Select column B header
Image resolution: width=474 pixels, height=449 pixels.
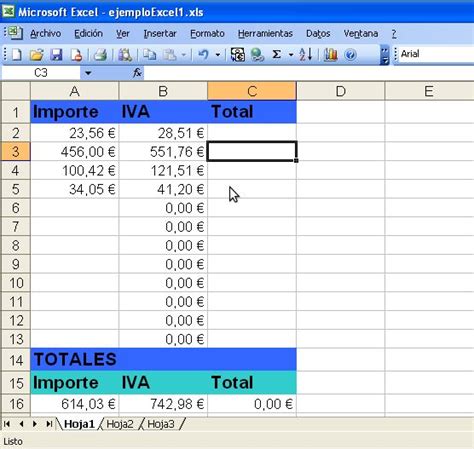coord(163,91)
